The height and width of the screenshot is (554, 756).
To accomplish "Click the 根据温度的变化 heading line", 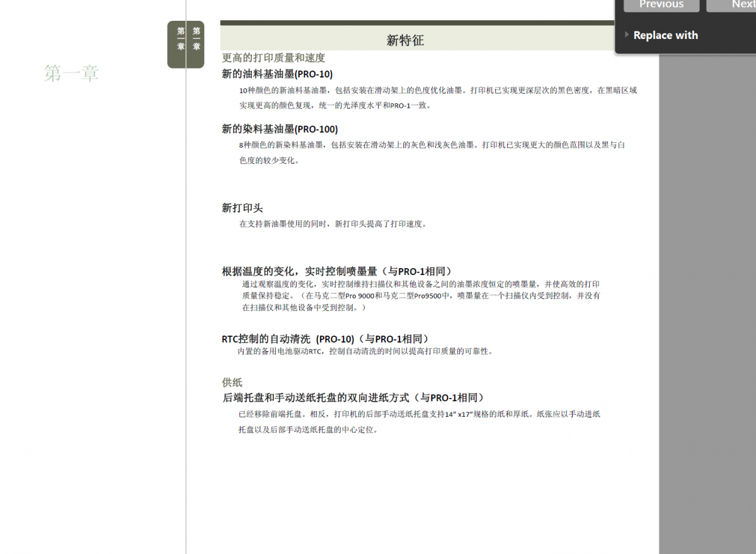I will tap(337, 271).
